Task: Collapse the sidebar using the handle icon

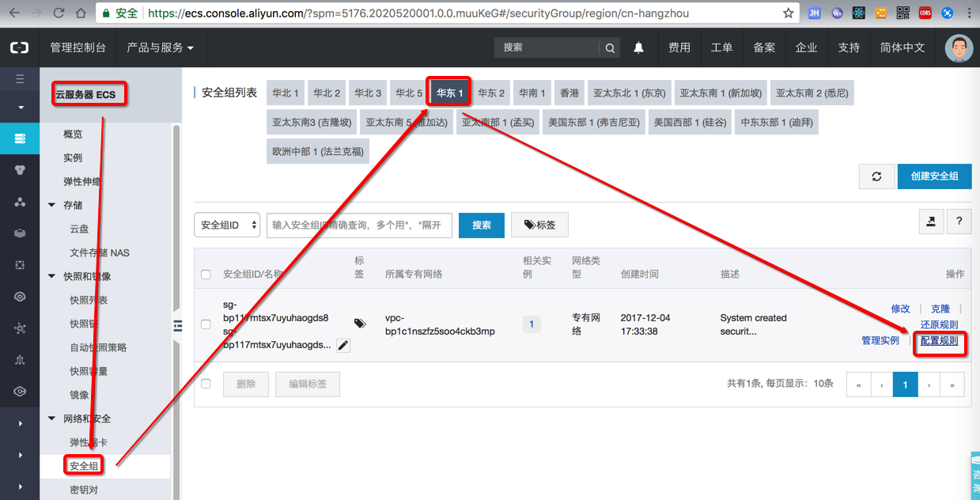Action: pyautogui.click(x=177, y=326)
